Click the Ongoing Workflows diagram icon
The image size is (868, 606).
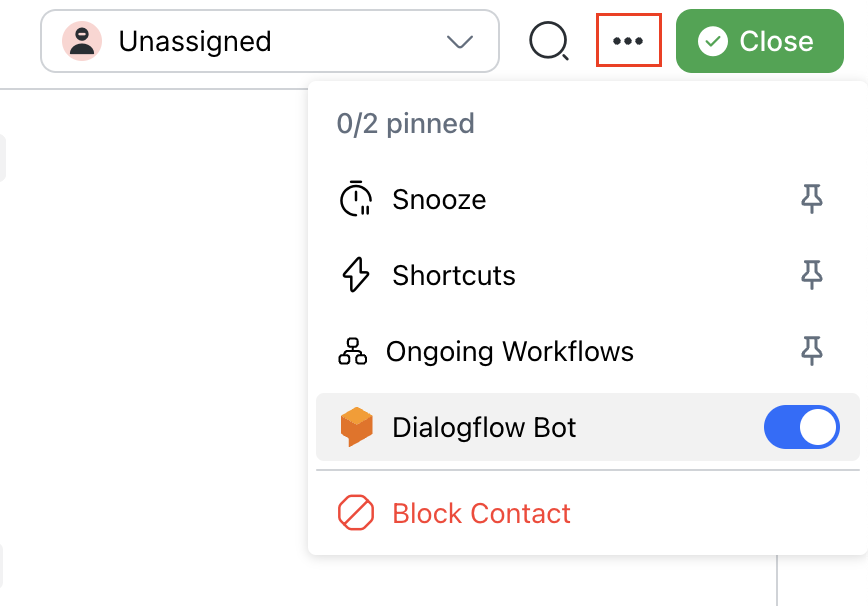(353, 351)
